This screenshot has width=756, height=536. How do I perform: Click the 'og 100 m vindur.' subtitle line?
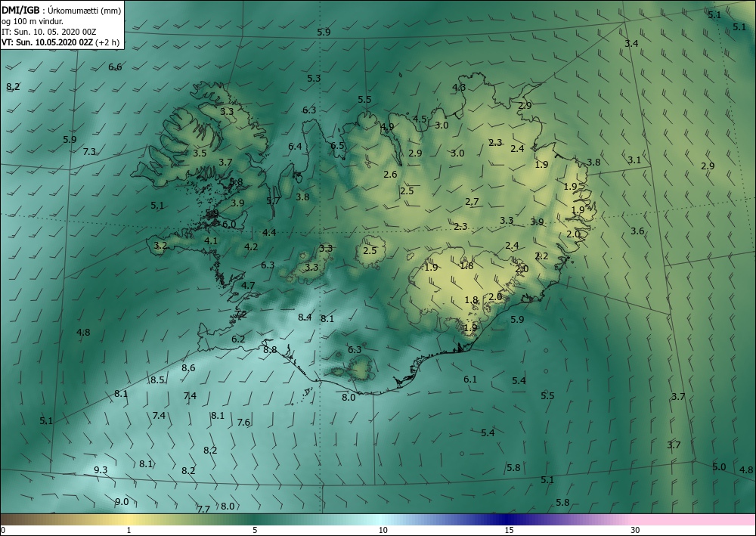(x=33, y=21)
